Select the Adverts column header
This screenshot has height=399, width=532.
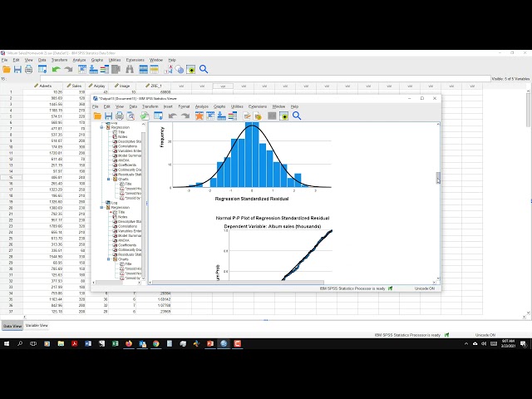42,86
